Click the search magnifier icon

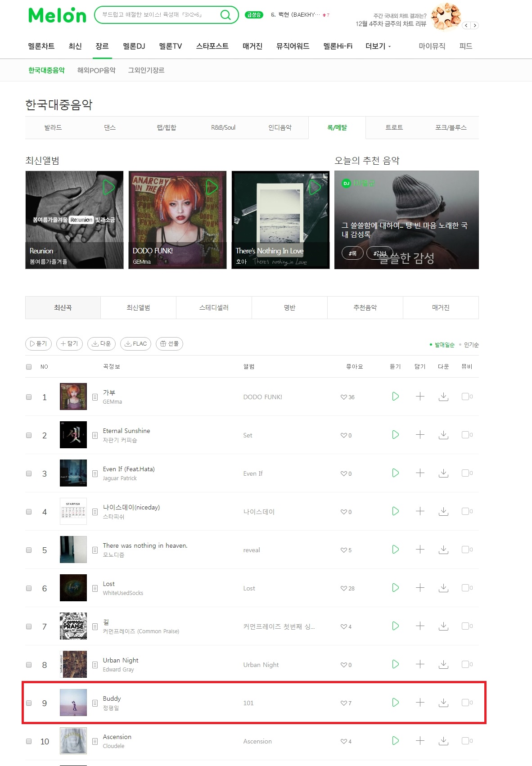[x=225, y=15]
